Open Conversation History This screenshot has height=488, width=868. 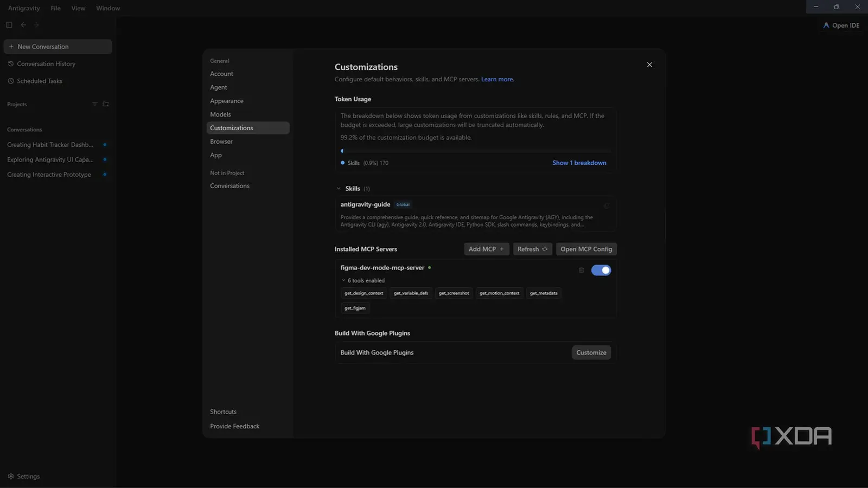click(58, 64)
